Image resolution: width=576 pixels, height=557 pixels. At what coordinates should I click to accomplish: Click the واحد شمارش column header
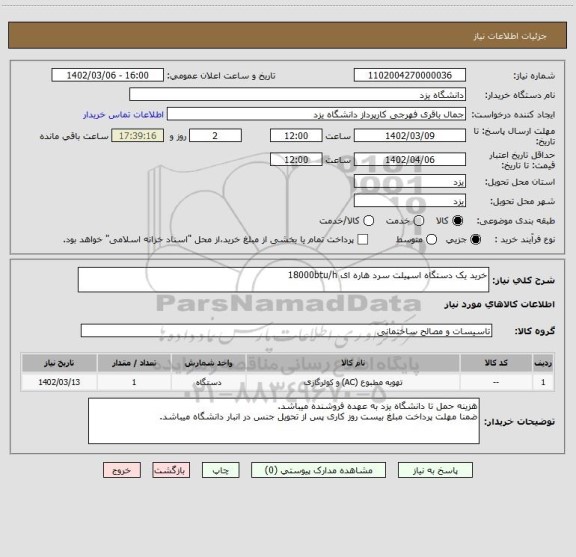pyautogui.click(x=208, y=363)
